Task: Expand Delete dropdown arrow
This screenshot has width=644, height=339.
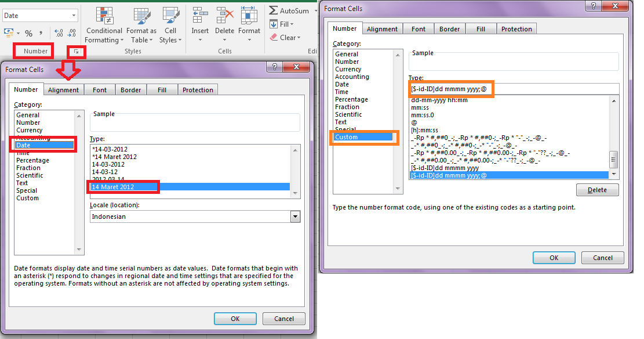Action: [225, 40]
